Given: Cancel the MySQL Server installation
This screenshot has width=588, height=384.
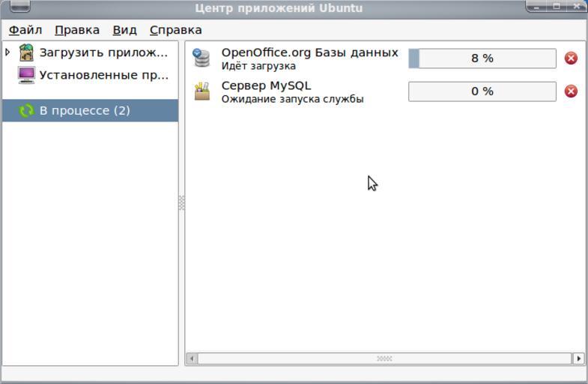Looking at the screenshot, I should (571, 91).
